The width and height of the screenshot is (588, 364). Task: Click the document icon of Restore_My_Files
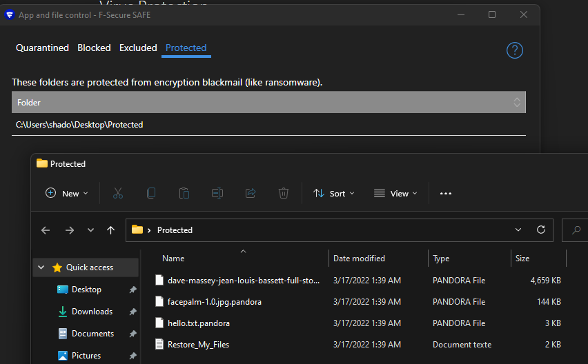pos(159,344)
